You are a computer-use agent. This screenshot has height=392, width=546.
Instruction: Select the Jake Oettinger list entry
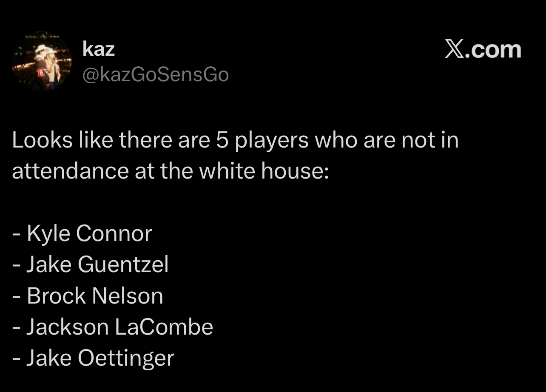click(100, 358)
